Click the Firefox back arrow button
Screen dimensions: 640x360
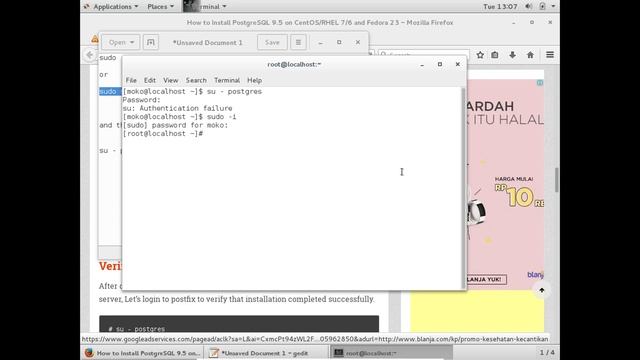(89, 55)
